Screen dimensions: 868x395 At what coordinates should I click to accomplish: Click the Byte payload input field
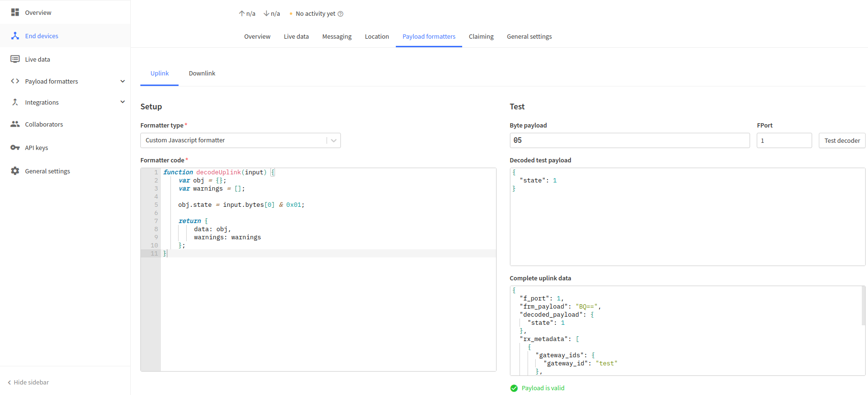point(630,140)
